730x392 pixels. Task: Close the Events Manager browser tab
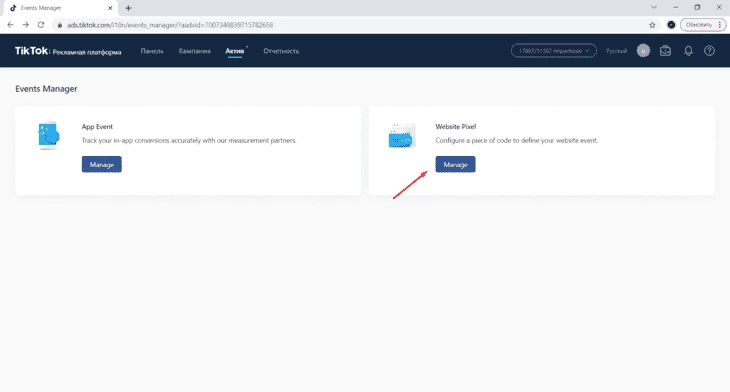(110, 8)
